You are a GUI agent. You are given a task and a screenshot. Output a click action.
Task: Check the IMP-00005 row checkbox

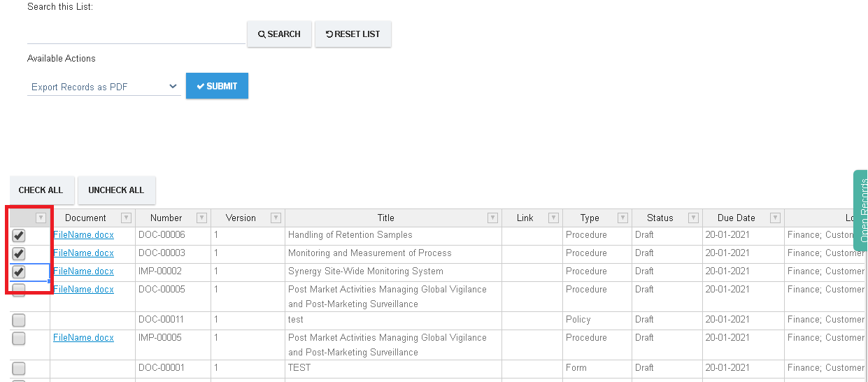(19, 338)
